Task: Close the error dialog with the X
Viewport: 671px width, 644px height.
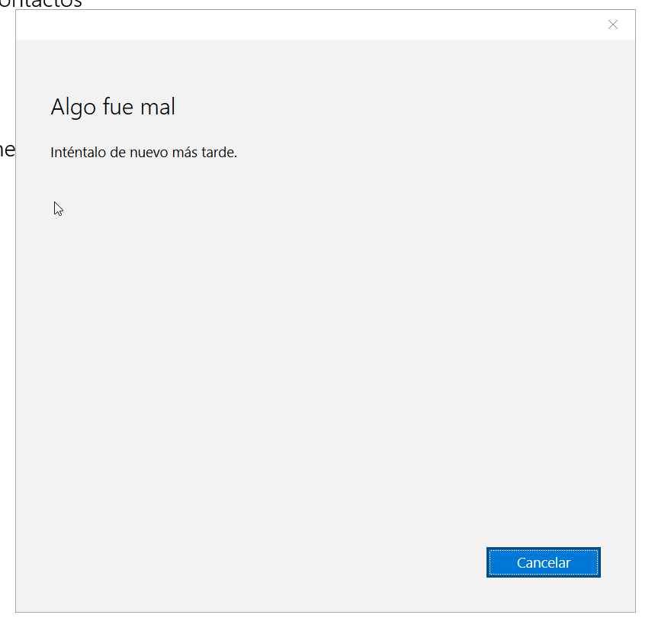Action: click(x=613, y=25)
